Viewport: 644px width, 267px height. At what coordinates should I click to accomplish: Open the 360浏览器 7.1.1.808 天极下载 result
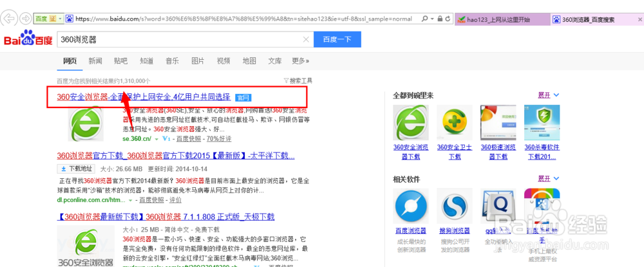[x=166, y=217]
